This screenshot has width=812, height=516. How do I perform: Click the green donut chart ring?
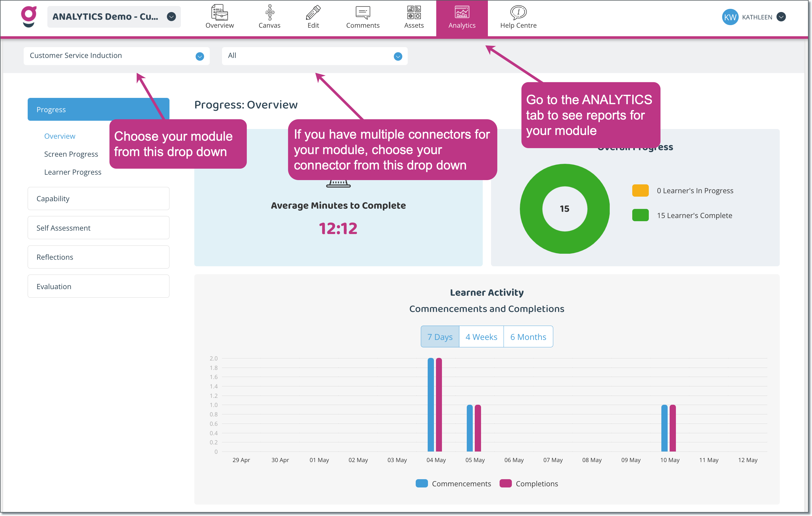click(x=531, y=209)
